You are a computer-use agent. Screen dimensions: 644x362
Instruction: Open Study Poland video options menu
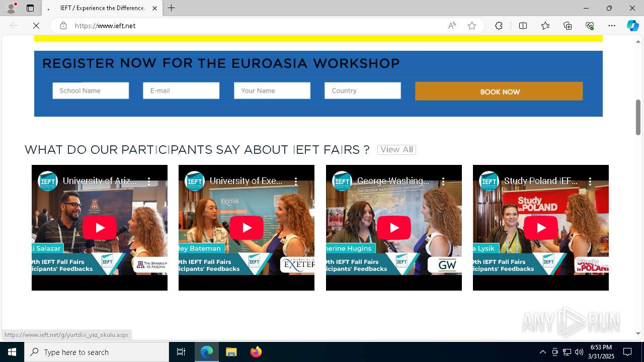pos(590,181)
